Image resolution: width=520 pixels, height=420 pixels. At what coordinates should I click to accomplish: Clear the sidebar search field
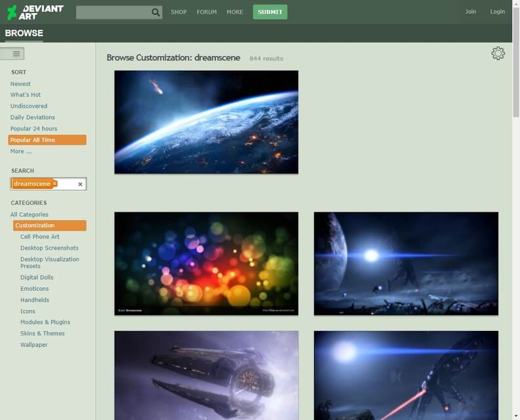pyautogui.click(x=80, y=184)
